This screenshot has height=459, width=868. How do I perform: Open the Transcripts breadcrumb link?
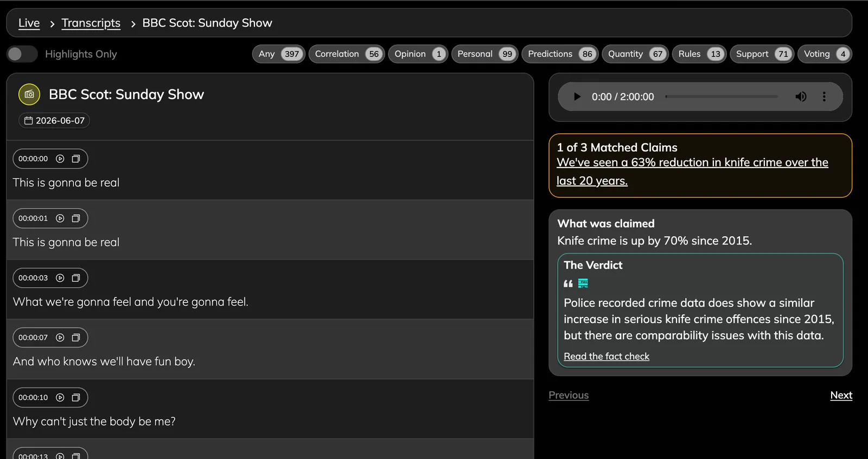pyautogui.click(x=91, y=23)
